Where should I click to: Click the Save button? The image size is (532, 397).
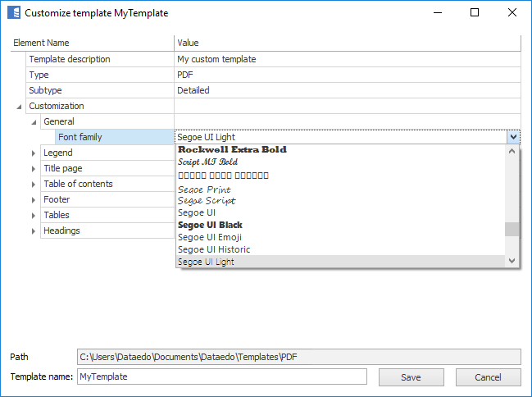tap(411, 377)
